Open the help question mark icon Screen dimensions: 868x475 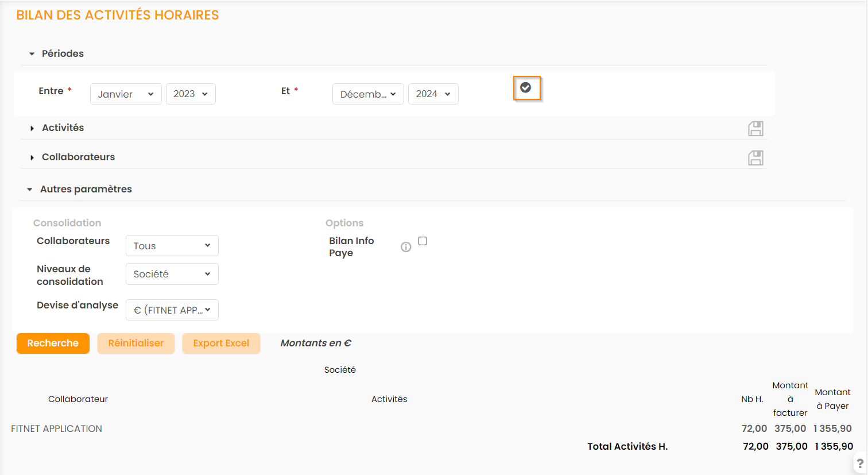click(859, 463)
